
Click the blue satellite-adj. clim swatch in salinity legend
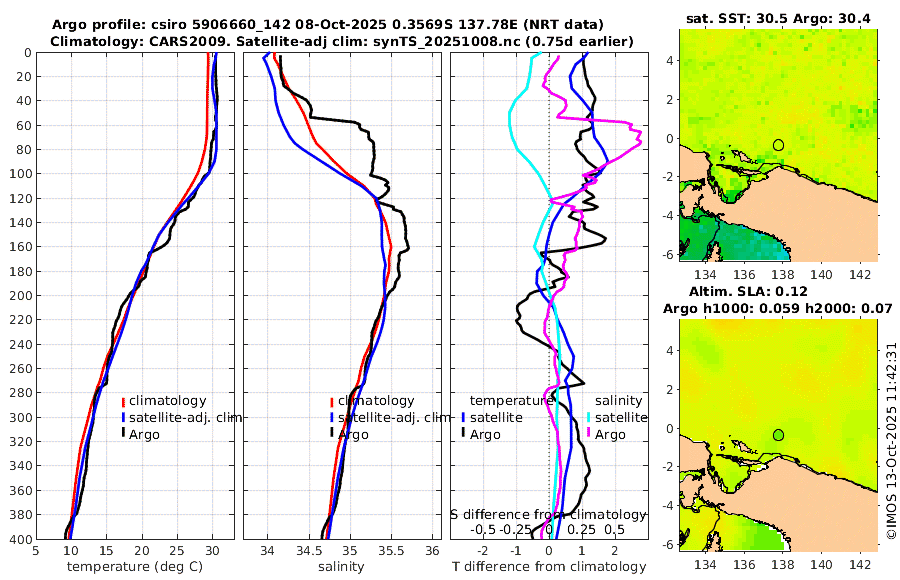point(332,418)
